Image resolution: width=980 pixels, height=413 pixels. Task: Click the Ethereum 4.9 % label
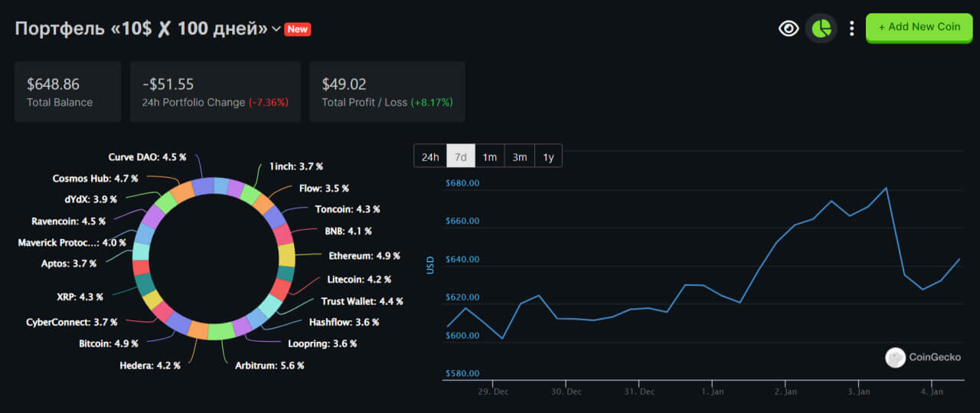point(364,256)
